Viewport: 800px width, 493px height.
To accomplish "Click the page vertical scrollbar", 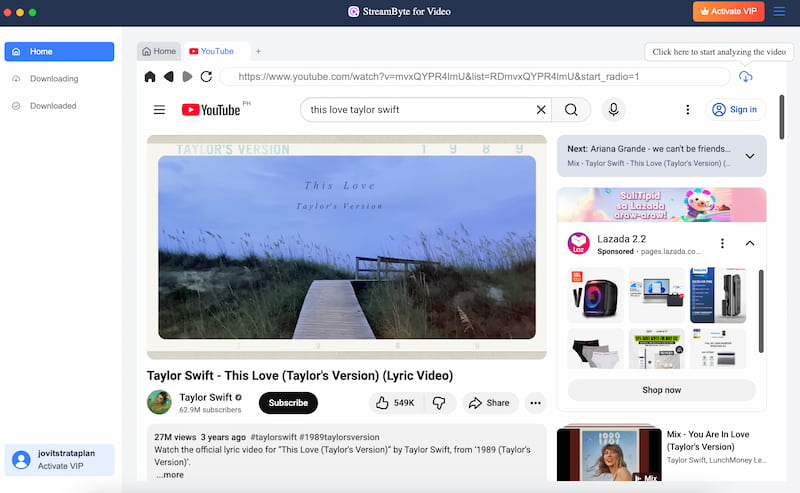I will (x=782, y=117).
